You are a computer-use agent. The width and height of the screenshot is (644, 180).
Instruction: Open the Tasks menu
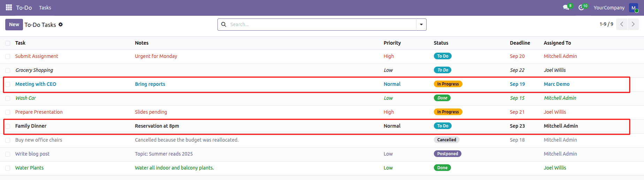45,8
